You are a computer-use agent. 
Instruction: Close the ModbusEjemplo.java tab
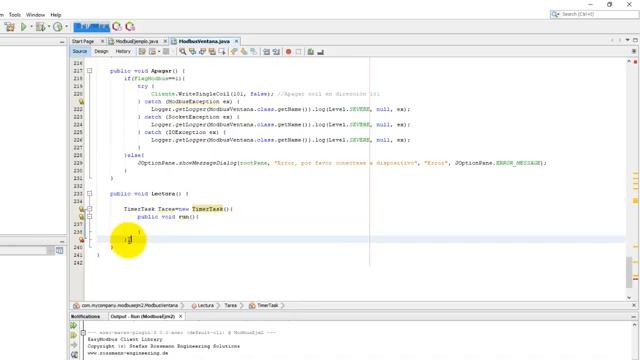tap(165, 41)
